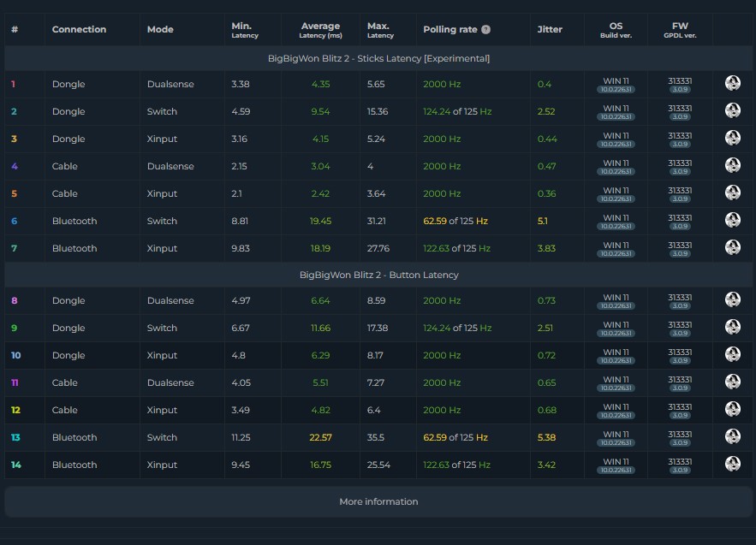Open tester avatar in row 9
Viewport: 756px width, 545px height.
pos(732,327)
